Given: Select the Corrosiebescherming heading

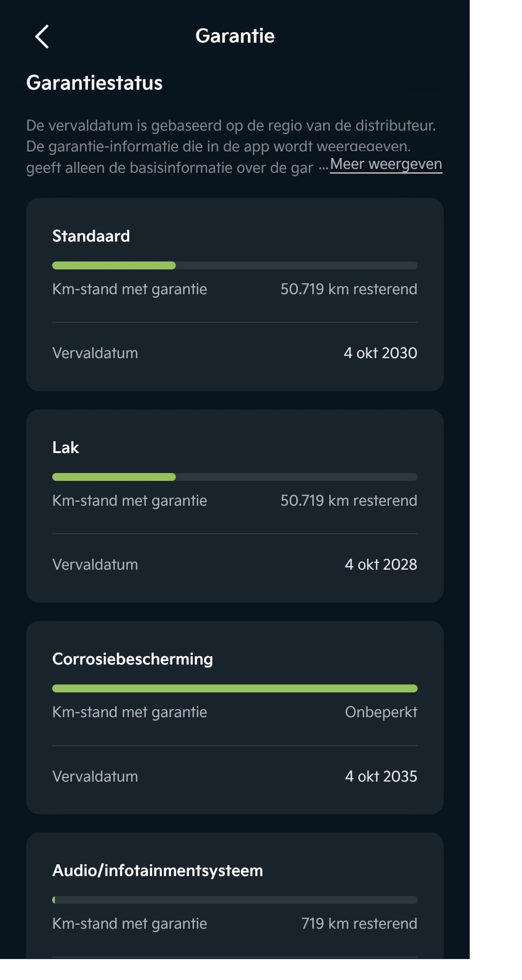Looking at the screenshot, I should pyautogui.click(x=133, y=659).
